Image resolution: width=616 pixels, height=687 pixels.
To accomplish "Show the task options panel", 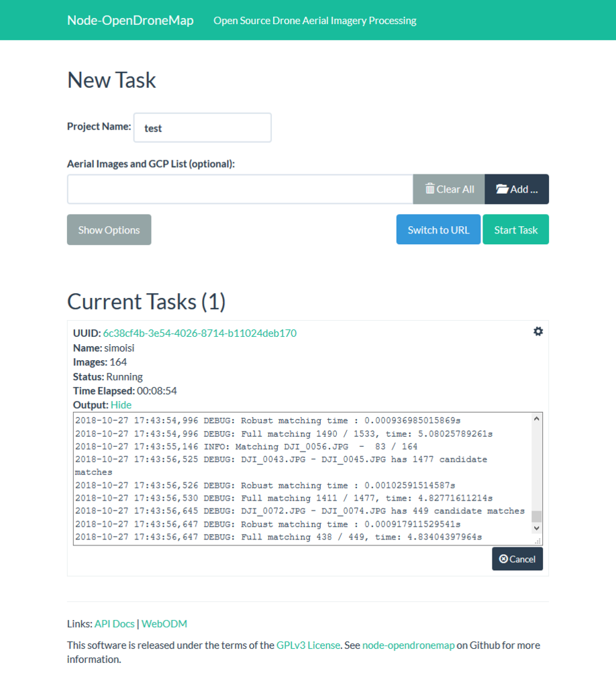I will [109, 229].
